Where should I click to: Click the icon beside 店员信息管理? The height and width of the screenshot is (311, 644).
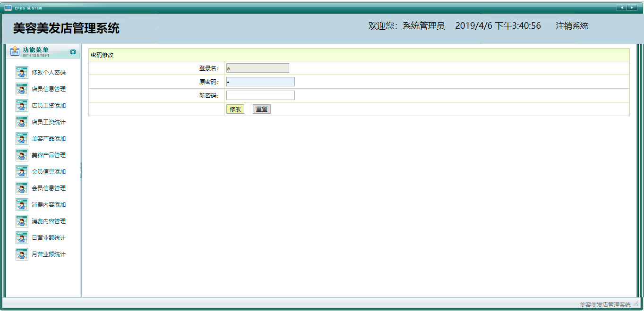coord(22,89)
